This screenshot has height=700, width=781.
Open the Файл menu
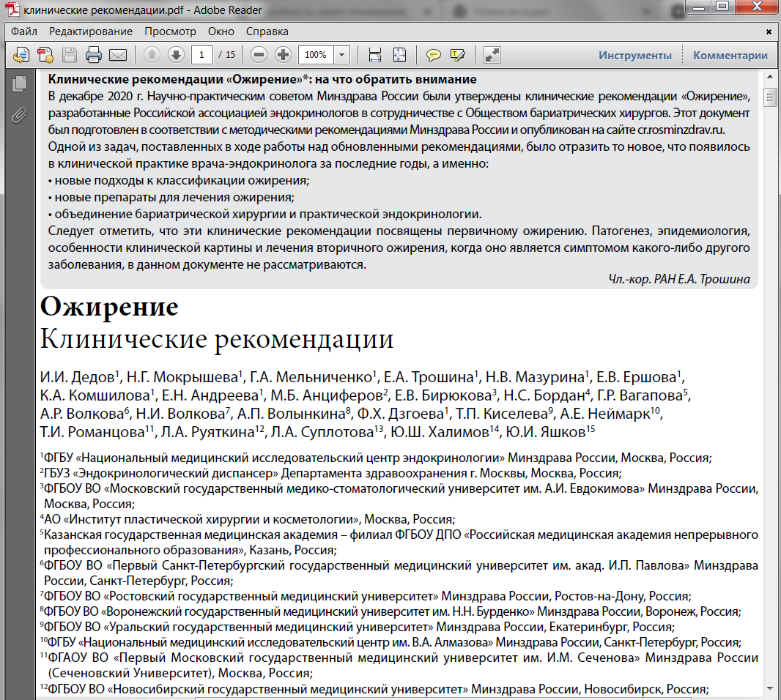click(24, 31)
